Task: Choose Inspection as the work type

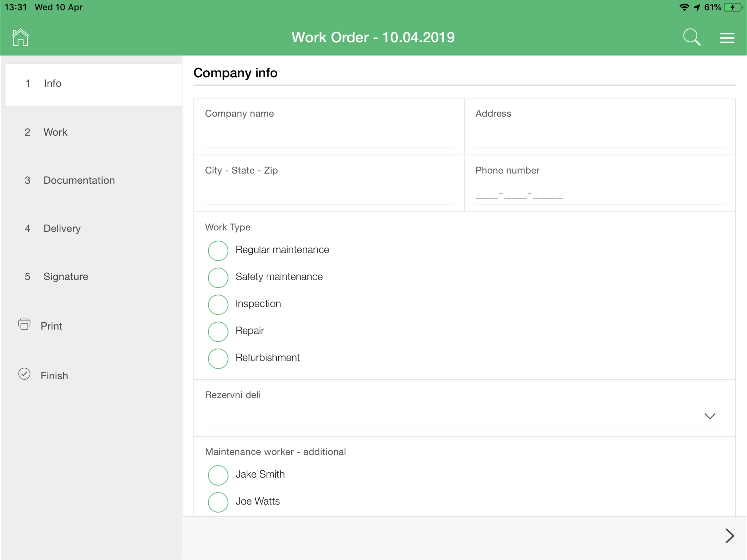Action: point(218,305)
